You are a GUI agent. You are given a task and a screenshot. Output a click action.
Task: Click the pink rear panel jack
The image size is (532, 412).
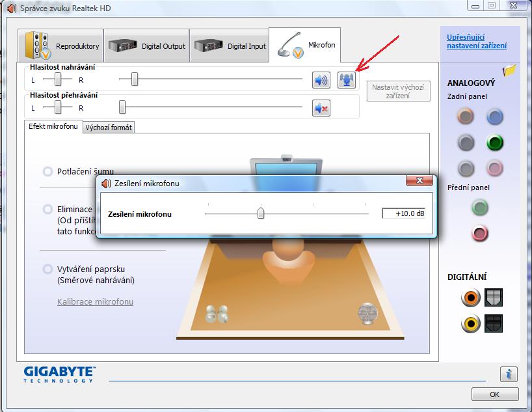495,168
